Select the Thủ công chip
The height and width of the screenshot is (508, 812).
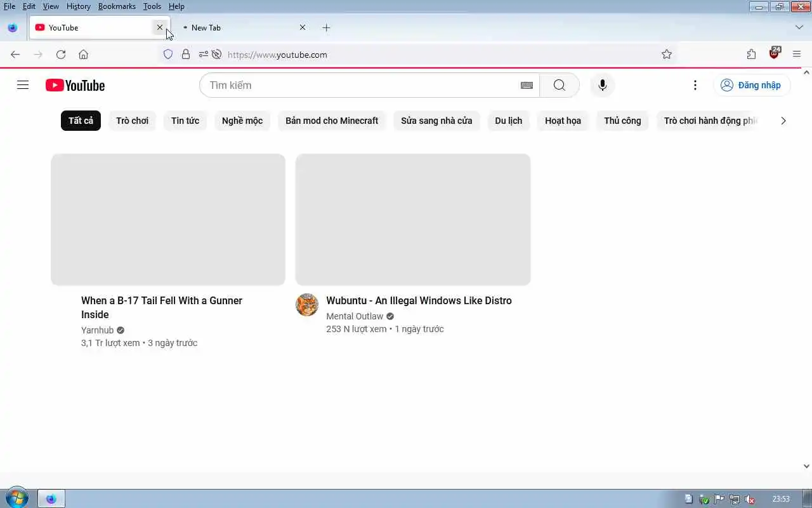tap(622, 121)
